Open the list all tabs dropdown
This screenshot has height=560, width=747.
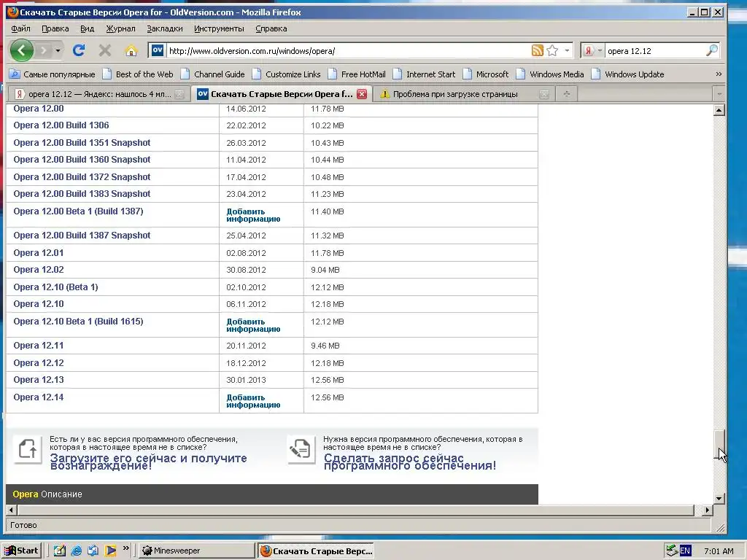point(719,94)
